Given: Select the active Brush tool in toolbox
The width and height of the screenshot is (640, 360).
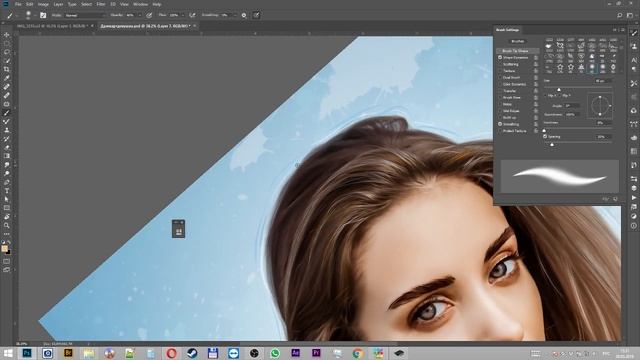Looking at the screenshot, I should (7, 113).
